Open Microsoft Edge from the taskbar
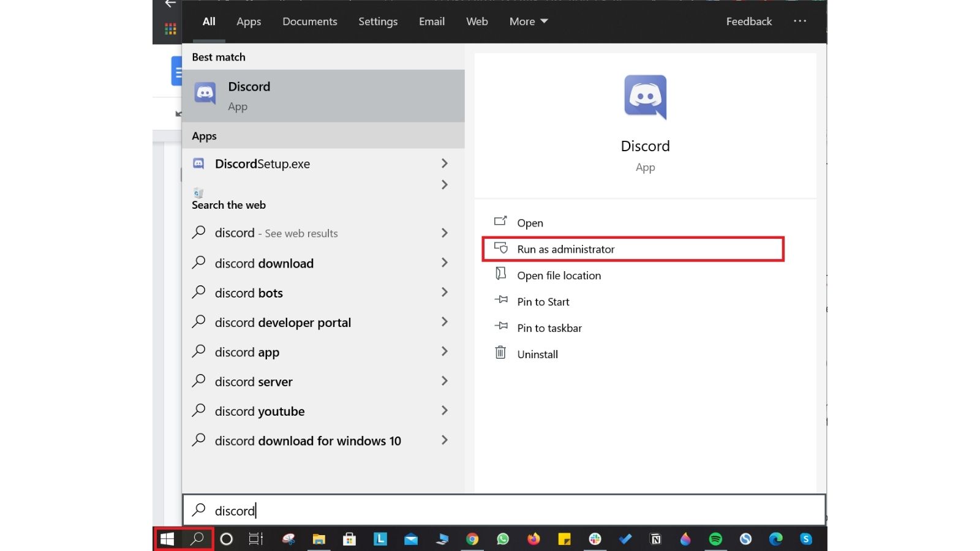 [776, 539]
